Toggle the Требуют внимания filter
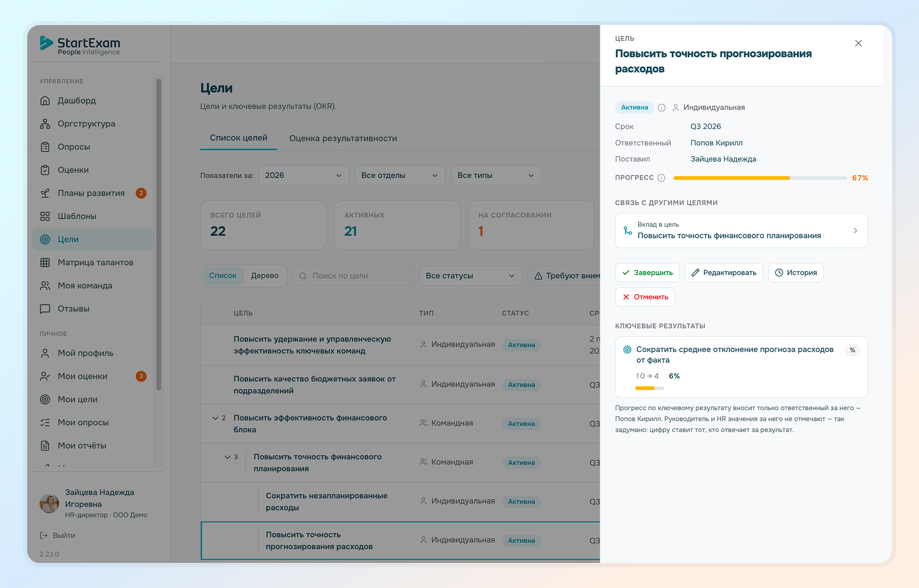This screenshot has height=588, width=919. tap(564, 276)
